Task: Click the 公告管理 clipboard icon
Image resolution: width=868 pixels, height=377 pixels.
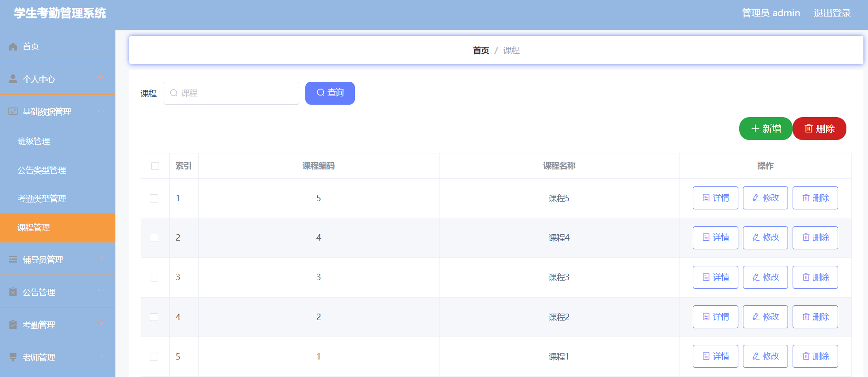Action: (x=13, y=292)
